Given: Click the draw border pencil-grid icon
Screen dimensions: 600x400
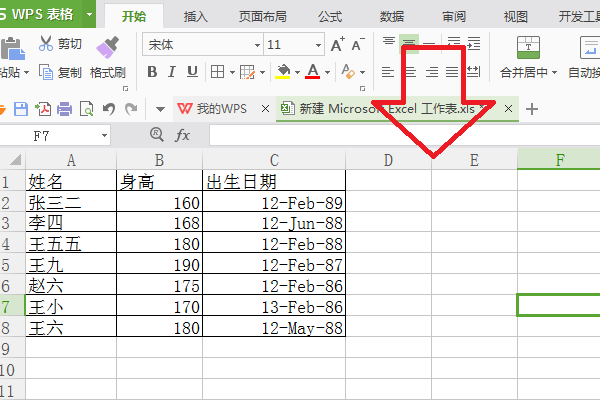Looking at the screenshot, I should click(247, 72).
